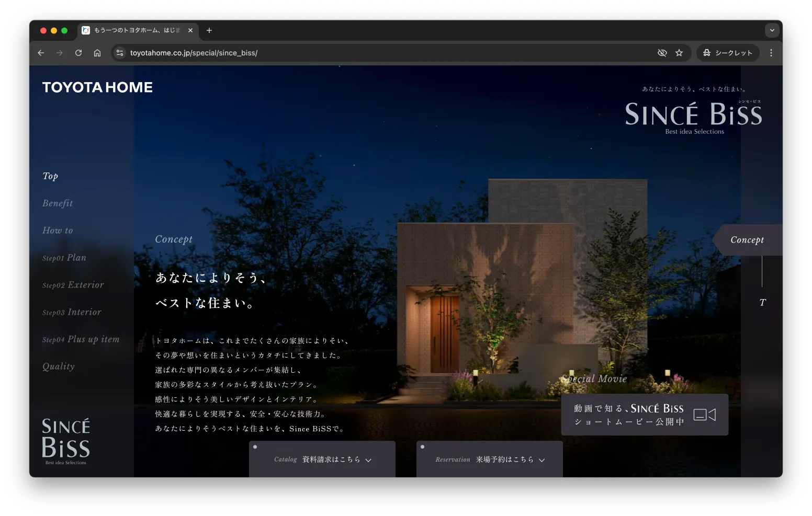This screenshot has width=812, height=516.
Task: Expand the tab search dropdown
Action: 772,30
